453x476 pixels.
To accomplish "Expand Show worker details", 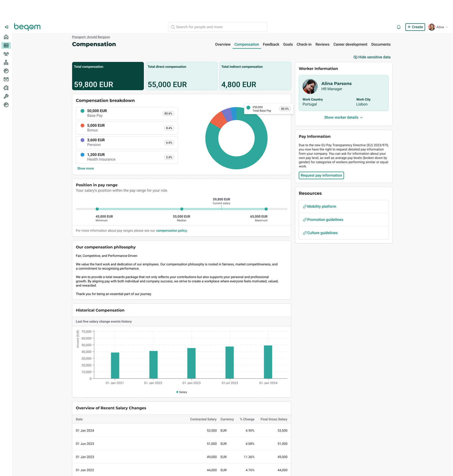I will coord(343,118).
